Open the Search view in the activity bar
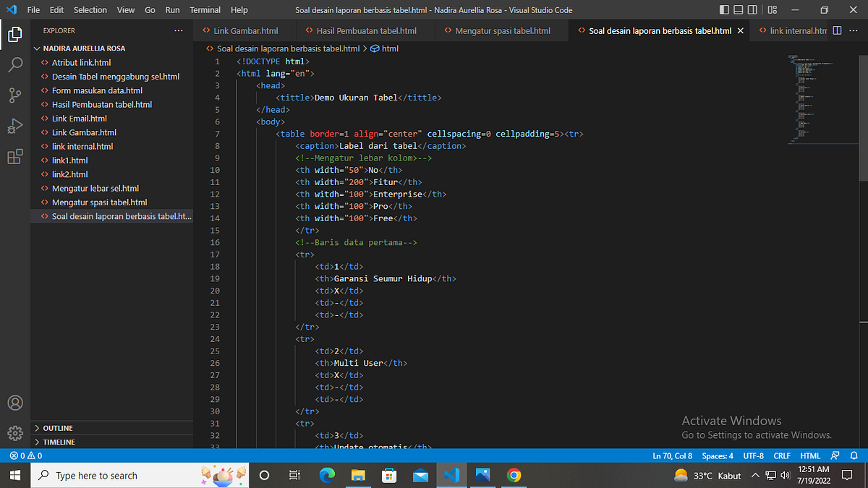The image size is (868, 488). [x=15, y=64]
